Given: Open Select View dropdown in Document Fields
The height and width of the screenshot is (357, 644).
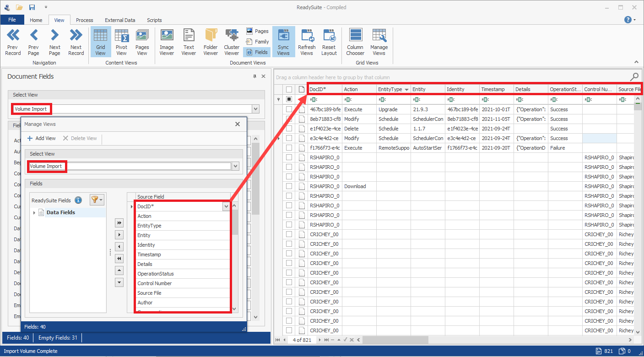Looking at the screenshot, I should (255, 109).
